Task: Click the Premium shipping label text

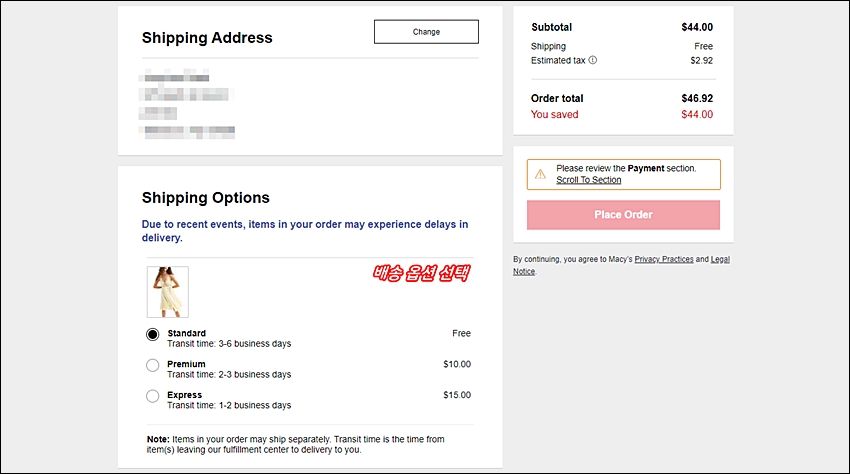Action: [x=186, y=364]
